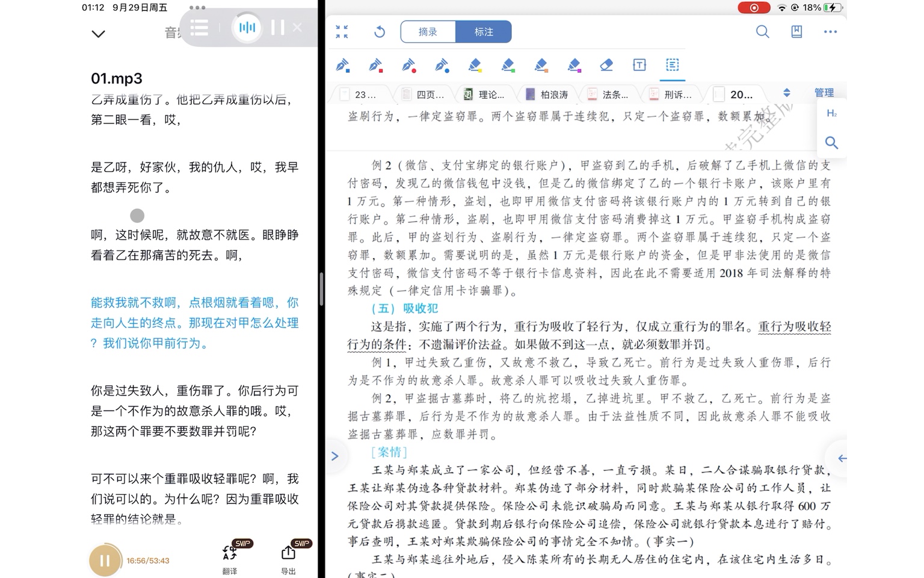Select the orange highlighter tool
924x578 pixels.
click(x=541, y=65)
